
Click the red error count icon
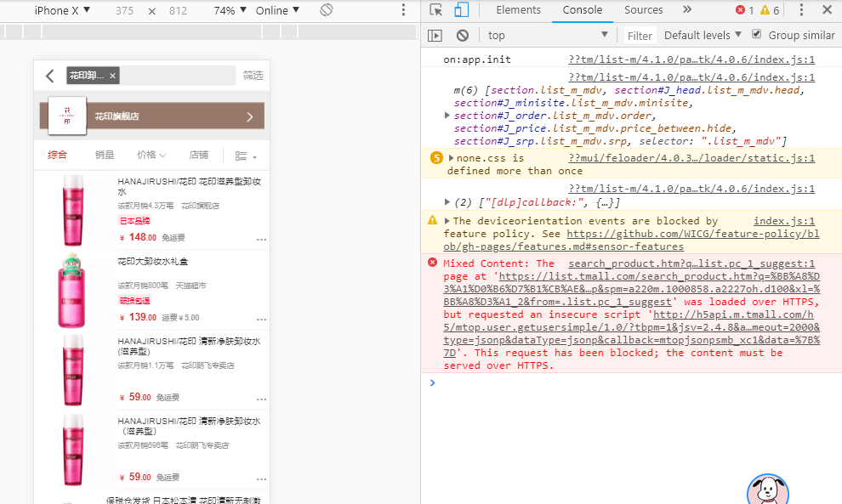741,9
